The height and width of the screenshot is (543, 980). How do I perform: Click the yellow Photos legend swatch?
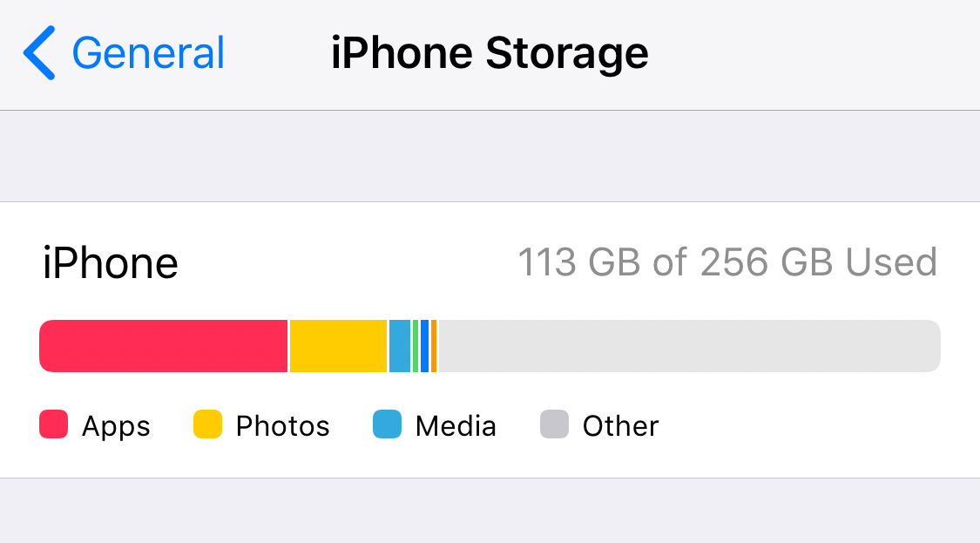207,424
